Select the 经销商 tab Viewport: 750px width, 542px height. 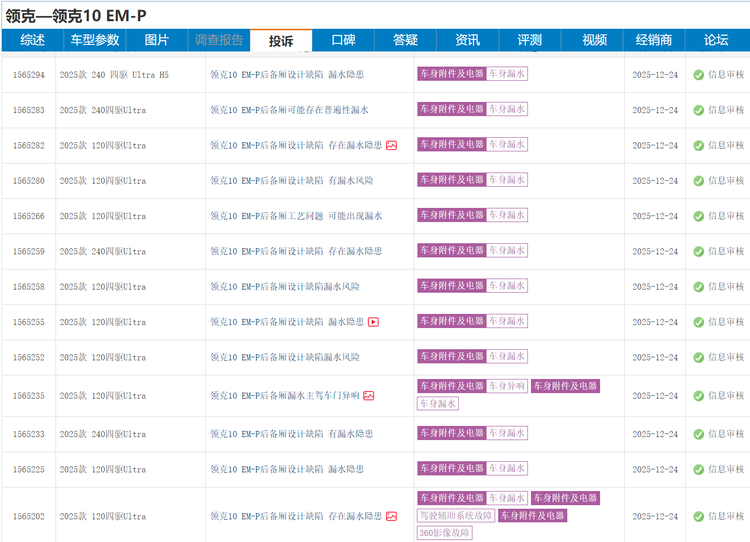pos(654,40)
